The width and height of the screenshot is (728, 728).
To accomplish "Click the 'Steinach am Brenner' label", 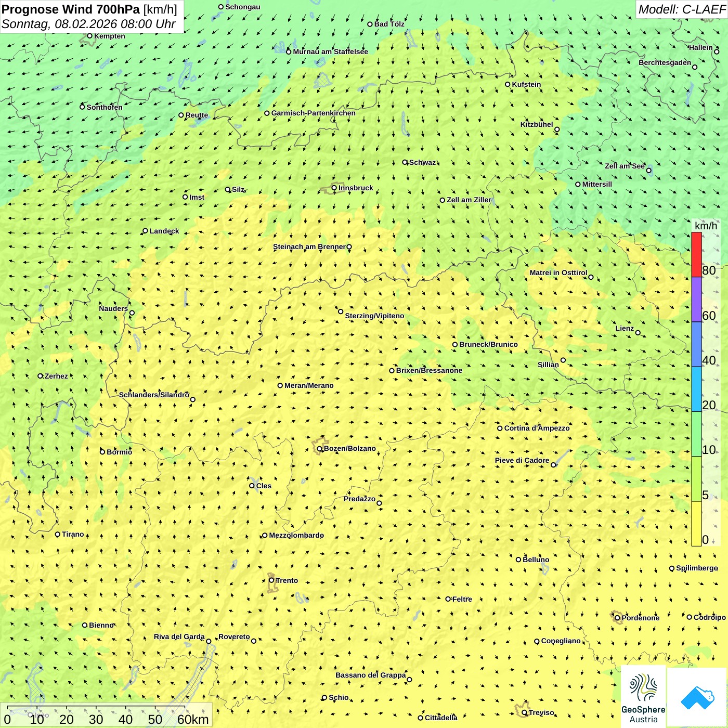I will [x=309, y=246].
